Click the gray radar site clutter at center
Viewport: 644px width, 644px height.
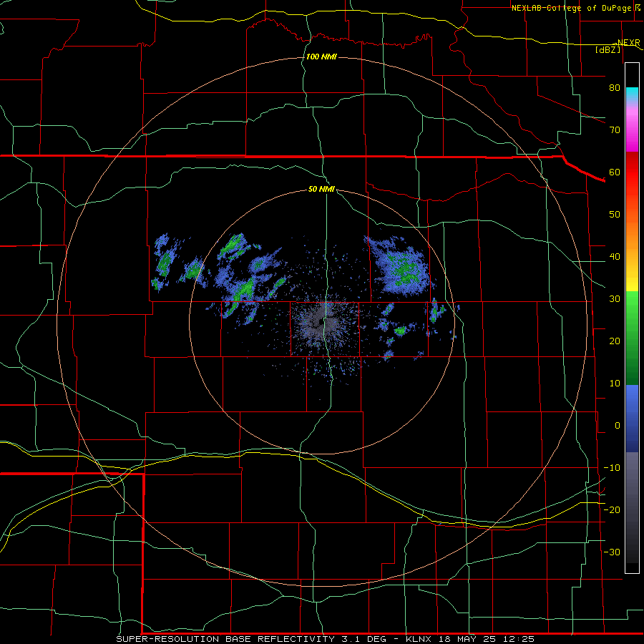coord(323,323)
